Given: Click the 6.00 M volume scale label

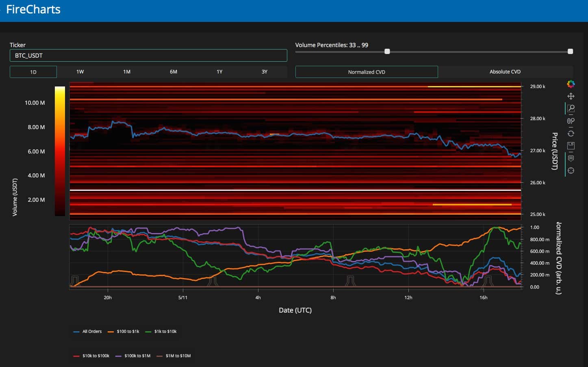Looking at the screenshot, I should point(36,151).
